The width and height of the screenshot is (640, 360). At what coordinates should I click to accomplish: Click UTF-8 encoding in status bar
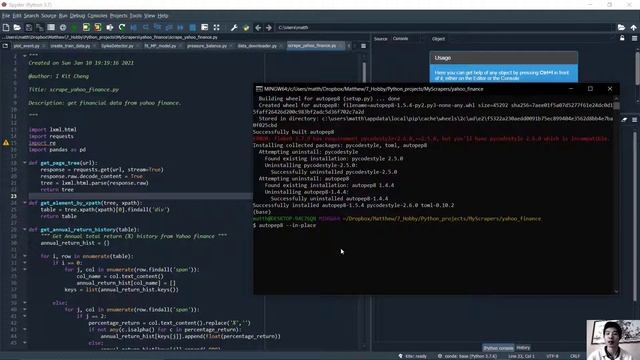click(x=552, y=356)
